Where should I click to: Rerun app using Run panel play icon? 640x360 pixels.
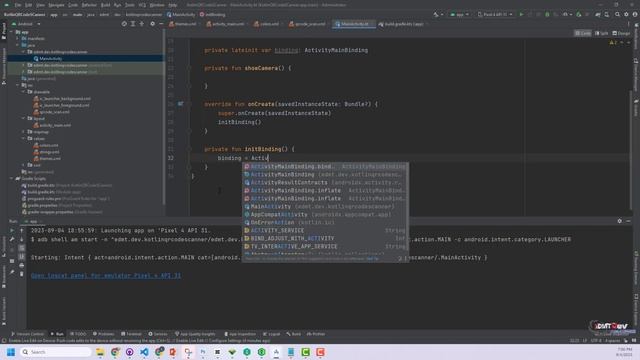tap(12, 231)
